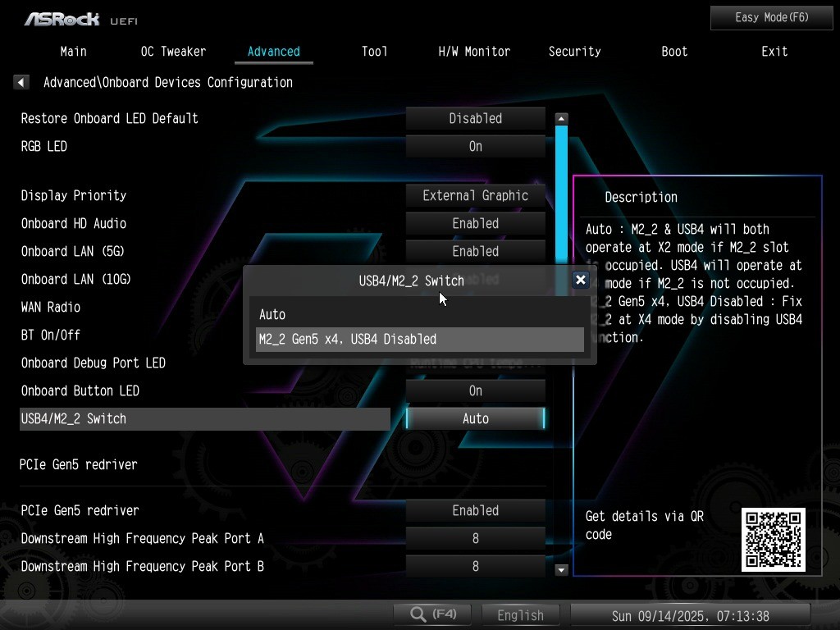
Task: Close the USB4/M2_2 Switch popup
Action: [x=580, y=280]
